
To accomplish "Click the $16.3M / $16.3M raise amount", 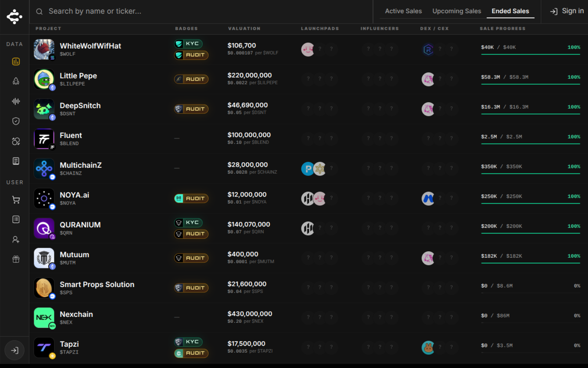I will coord(505,107).
